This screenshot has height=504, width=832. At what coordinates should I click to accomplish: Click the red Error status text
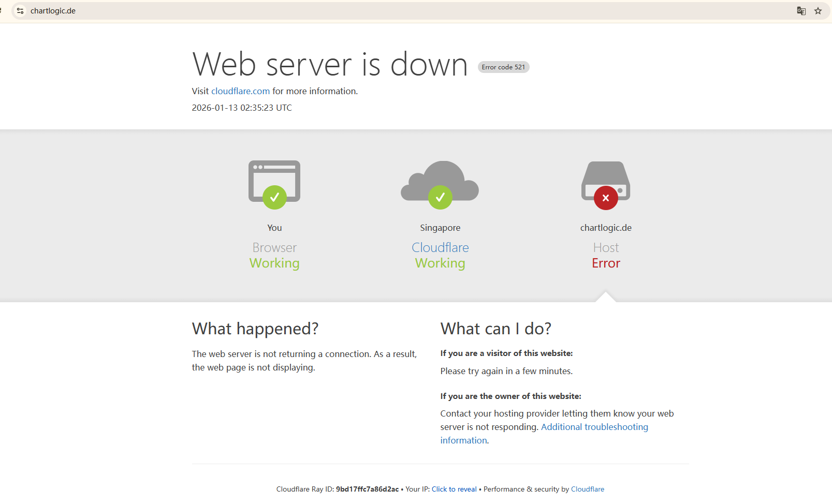606,263
